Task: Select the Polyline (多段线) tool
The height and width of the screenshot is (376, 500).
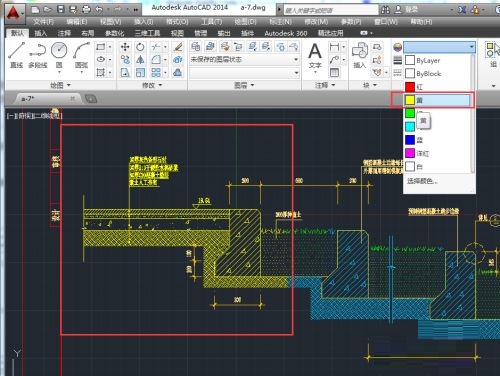Action: click(x=38, y=55)
